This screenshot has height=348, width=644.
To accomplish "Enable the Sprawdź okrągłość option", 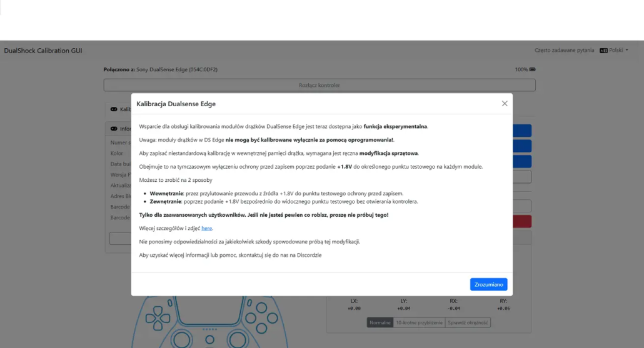I will click(x=468, y=322).
